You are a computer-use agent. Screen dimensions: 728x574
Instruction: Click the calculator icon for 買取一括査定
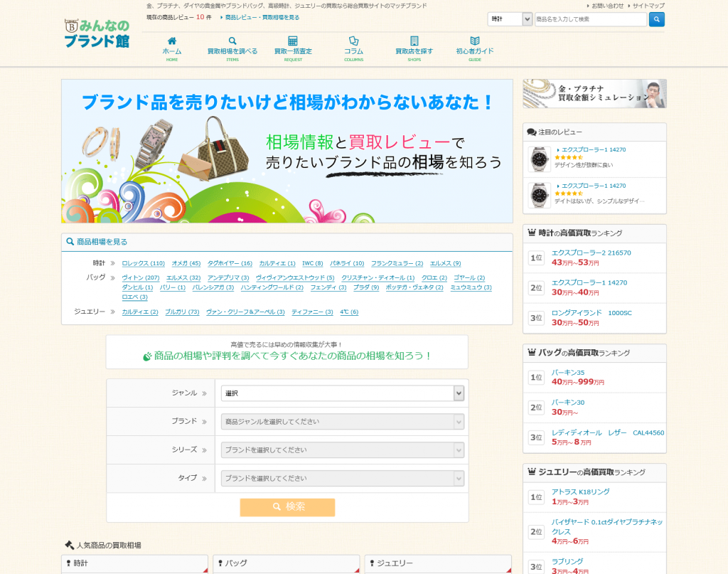(293, 41)
